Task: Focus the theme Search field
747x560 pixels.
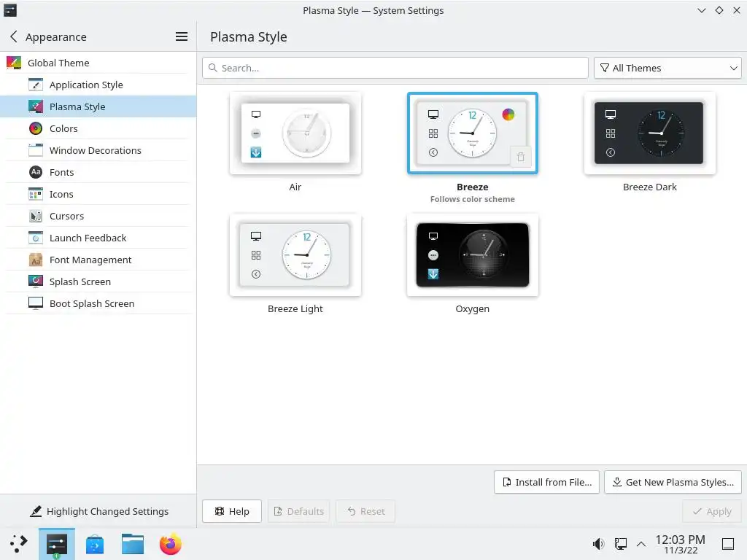Action: [x=395, y=68]
